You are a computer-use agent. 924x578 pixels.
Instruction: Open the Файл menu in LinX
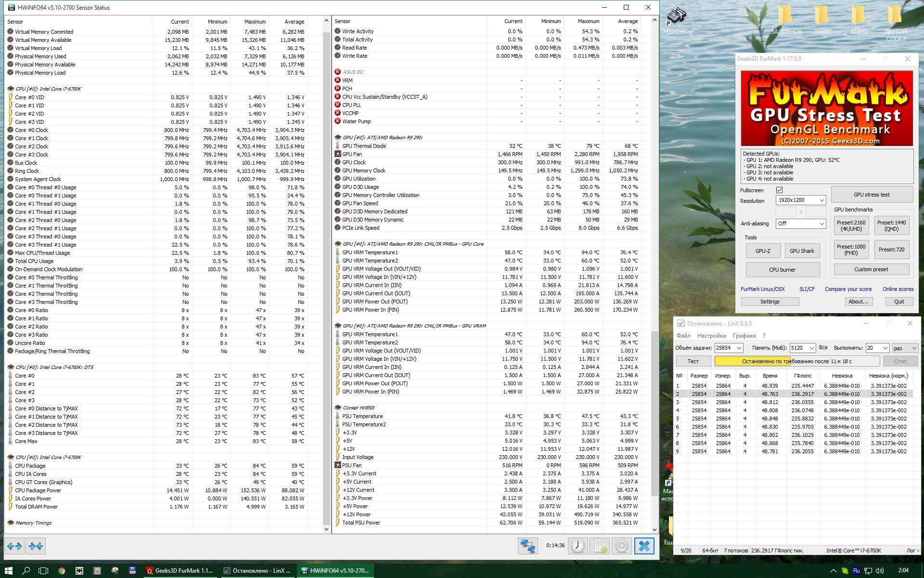(x=683, y=336)
